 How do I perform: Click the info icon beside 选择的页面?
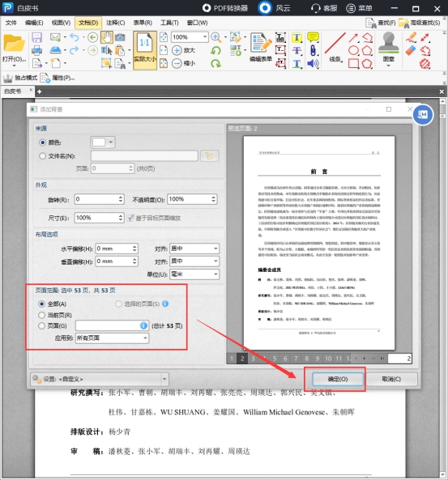tap(165, 304)
